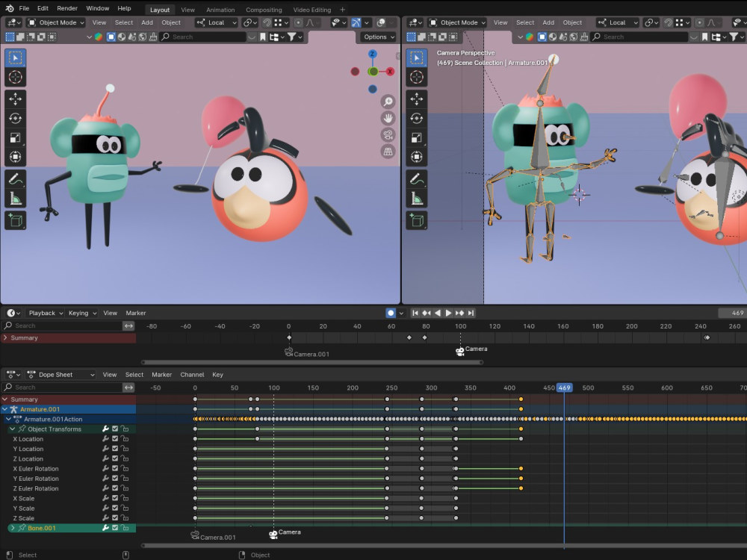The height and width of the screenshot is (560, 747).
Task: Toggle X Scale channel checkbox
Action: click(115, 498)
